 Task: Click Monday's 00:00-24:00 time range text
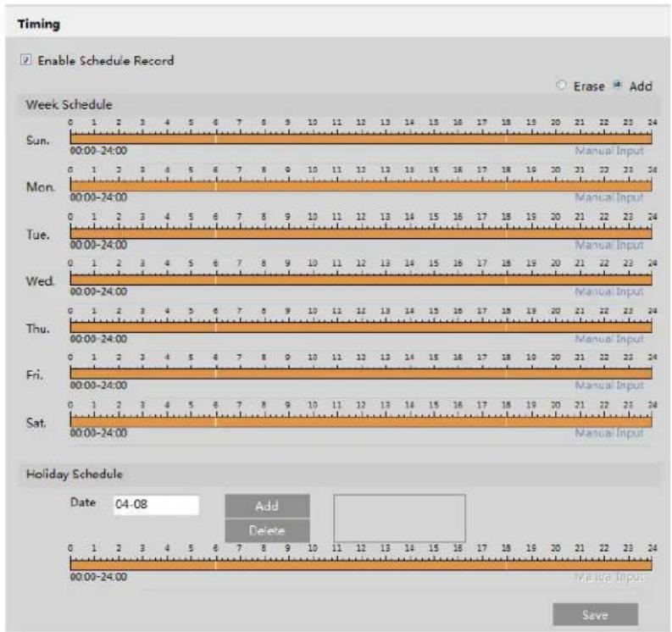[98, 197]
